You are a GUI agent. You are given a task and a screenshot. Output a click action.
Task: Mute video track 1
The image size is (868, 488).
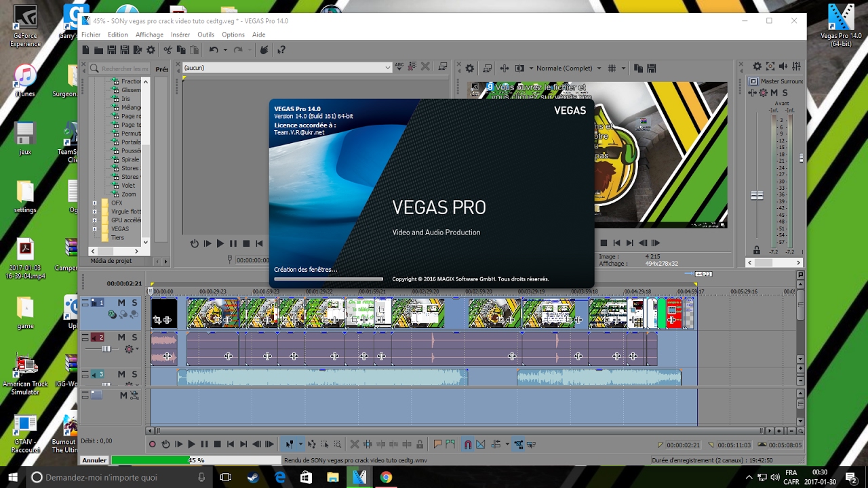click(x=121, y=302)
